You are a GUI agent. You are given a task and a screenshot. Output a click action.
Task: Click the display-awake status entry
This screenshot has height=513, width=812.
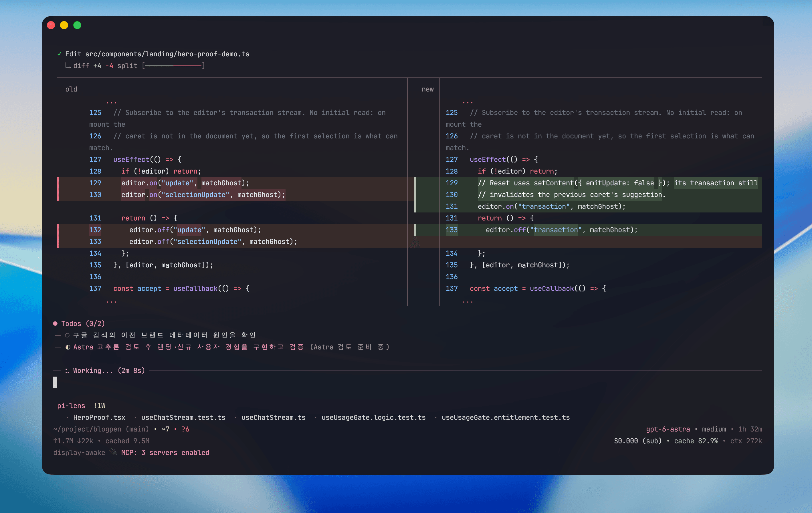click(79, 453)
